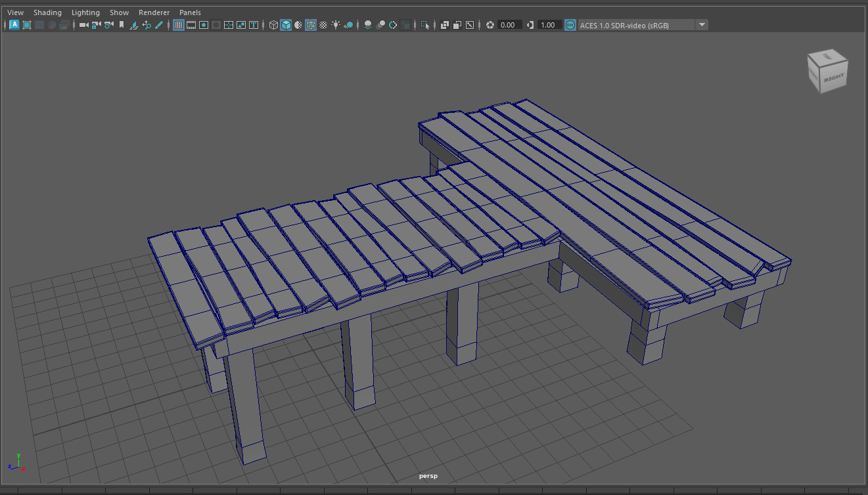The image size is (868, 495).
Task: Toggle the film gate overlay
Action: (x=191, y=25)
